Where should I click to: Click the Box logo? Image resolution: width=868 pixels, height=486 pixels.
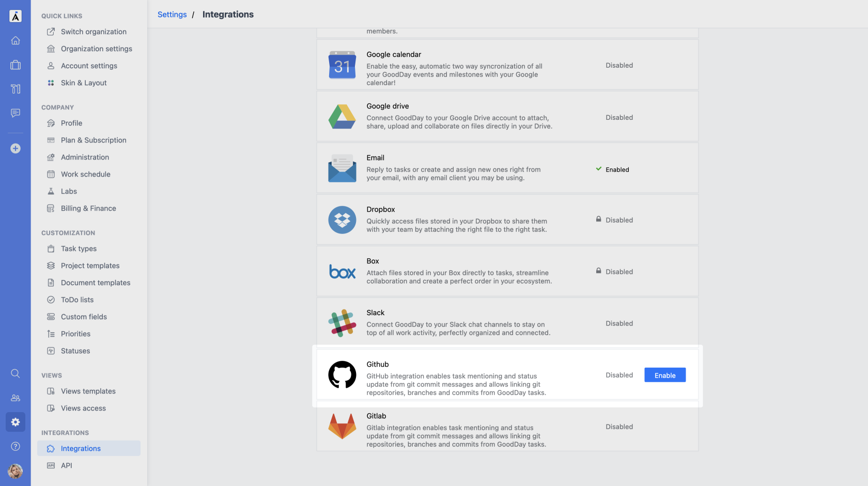pyautogui.click(x=342, y=272)
